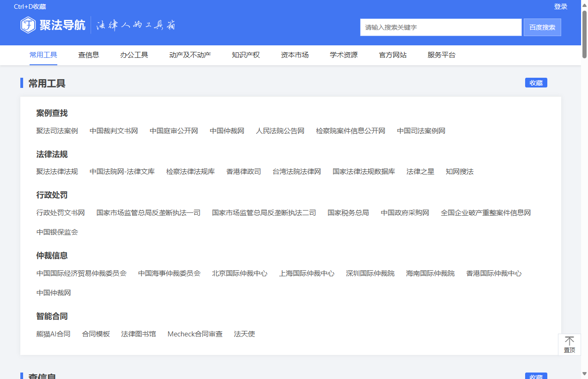Image resolution: width=588 pixels, height=379 pixels.
Task: Switch to the 知识产权 tab
Action: (x=245, y=55)
